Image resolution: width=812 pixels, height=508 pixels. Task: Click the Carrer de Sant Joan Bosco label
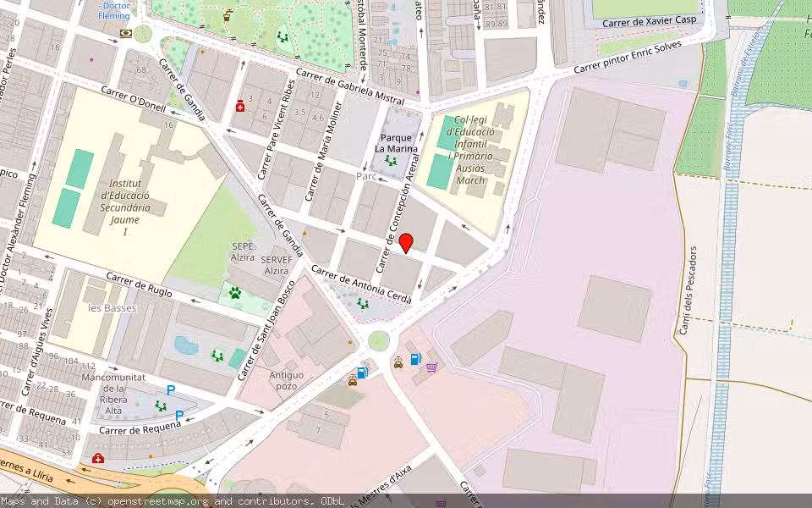pos(266,331)
